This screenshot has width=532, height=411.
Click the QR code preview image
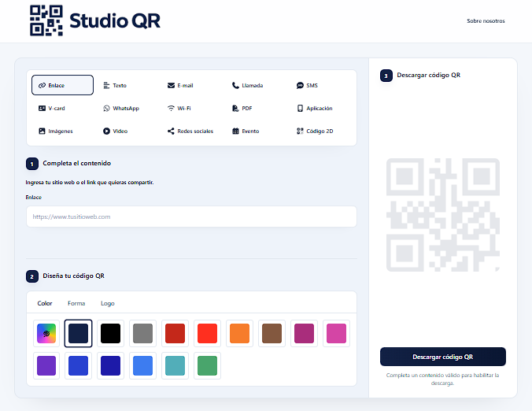point(443,215)
